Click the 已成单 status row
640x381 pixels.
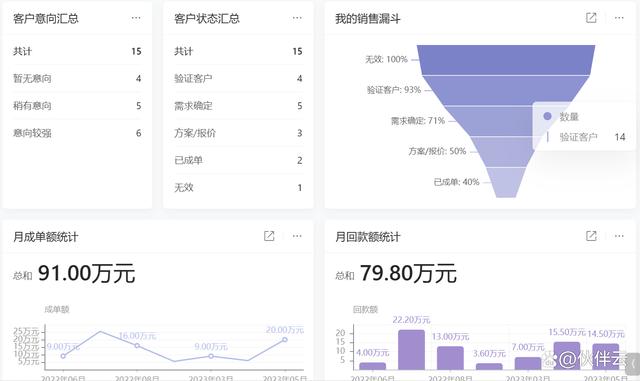coord(238,160)
